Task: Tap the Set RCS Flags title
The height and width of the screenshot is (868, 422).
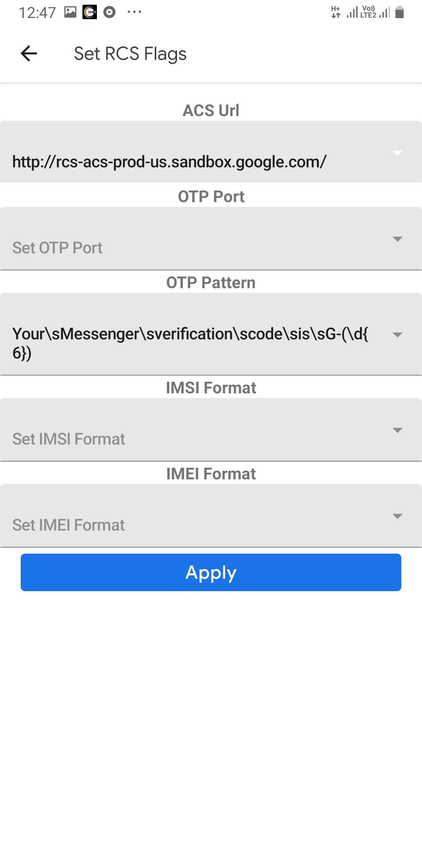Action: [130, 54]
